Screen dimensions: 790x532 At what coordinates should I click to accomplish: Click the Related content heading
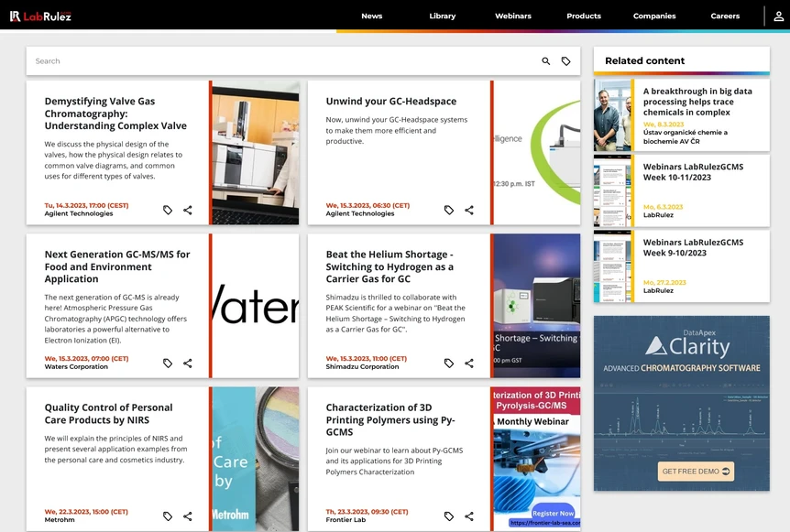pos(645,61)
